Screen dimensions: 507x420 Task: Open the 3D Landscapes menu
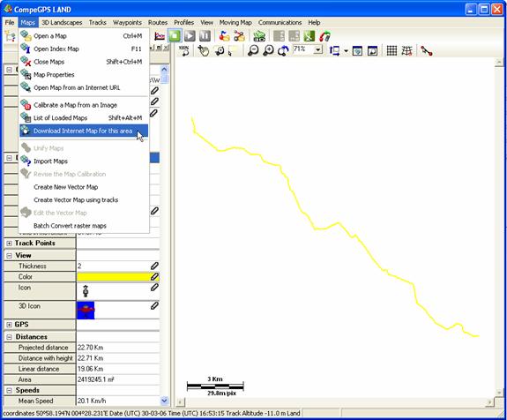pyautogui.click(x=62, y=22)
